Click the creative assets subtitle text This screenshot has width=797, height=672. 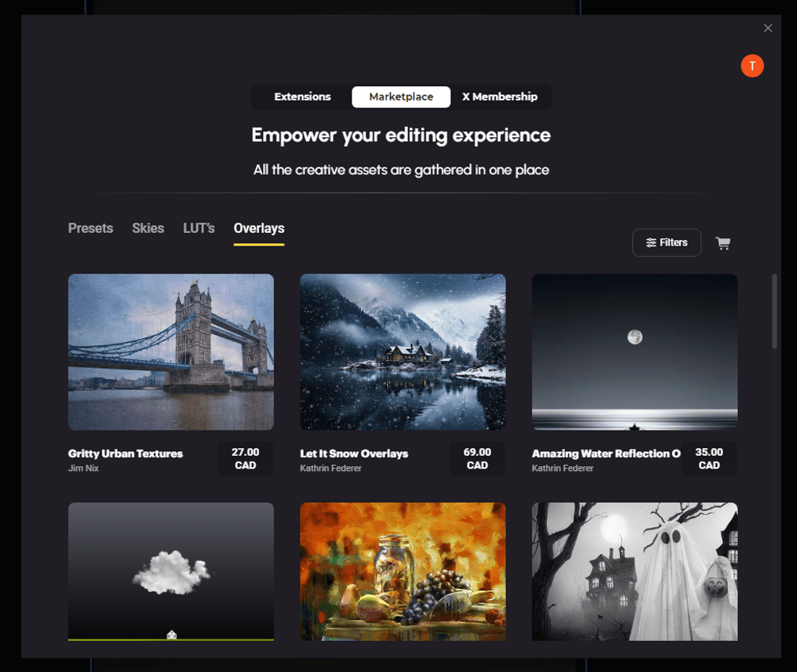pos(401,170)
